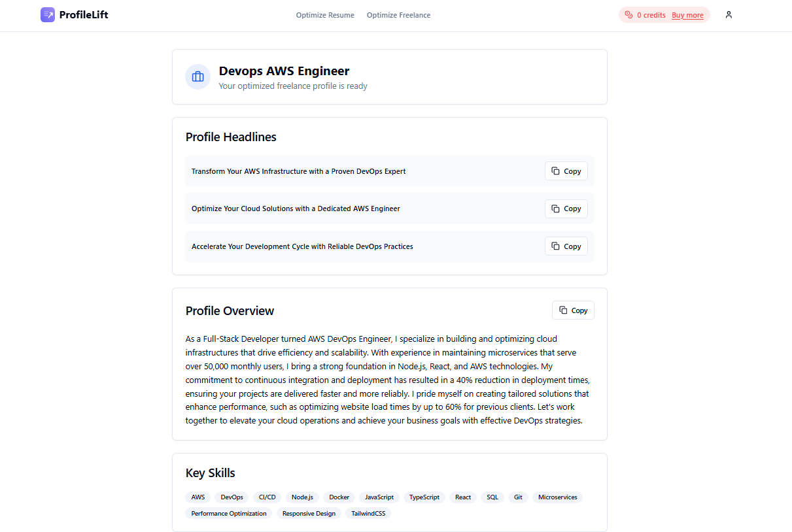792x532 pixels.
Task: Click the 0 credits label
Action: 651,15
